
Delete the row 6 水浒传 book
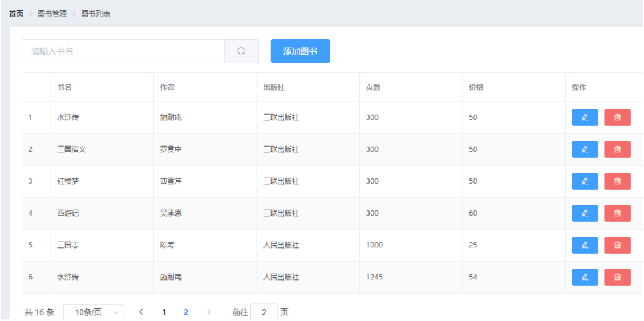pyautogui.click(x=617, y=277)
